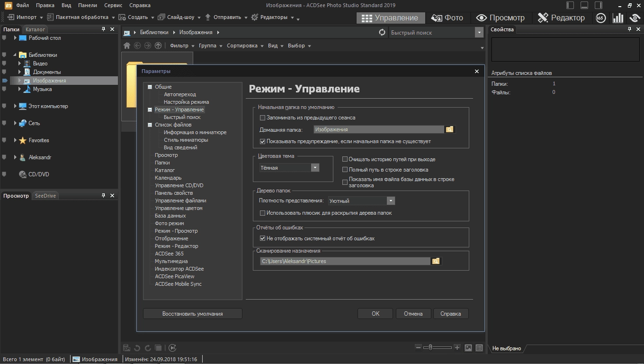Expand the 'Этот компьютер' folder node
Image resolution: width=644 pixels, height=364 pixels.
[15, 106]
